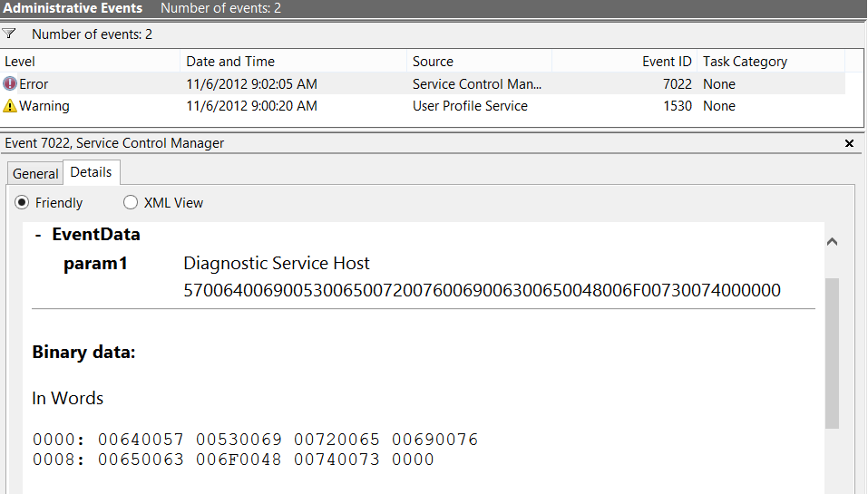Close the event details pane

[x=849, y=143]
